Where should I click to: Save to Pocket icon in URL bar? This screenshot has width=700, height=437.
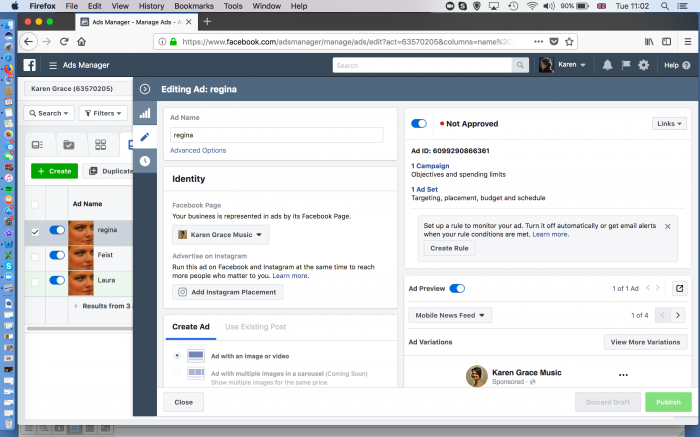coord(554,42)
